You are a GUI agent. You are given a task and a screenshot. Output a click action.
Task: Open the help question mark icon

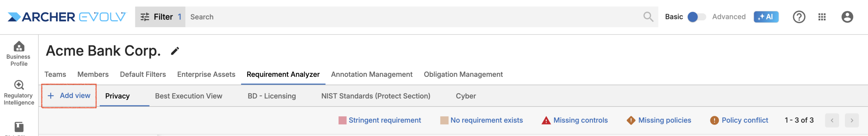coord(799,17)
